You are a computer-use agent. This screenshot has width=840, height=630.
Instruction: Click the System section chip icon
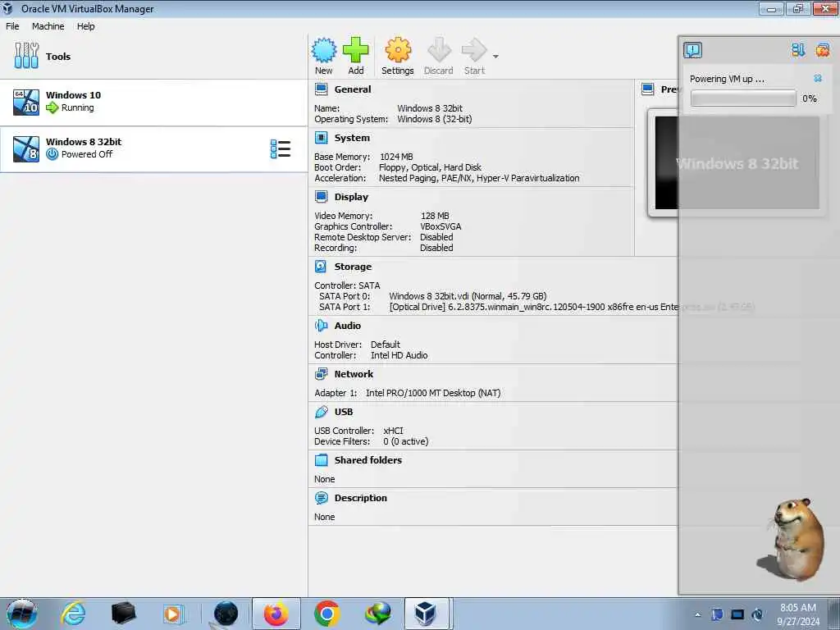click(x=321, y=138)
